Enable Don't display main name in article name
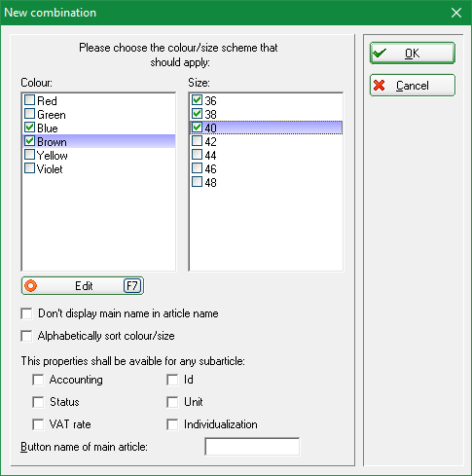Screen dimensions: 472x476 (x=26, y=313)
